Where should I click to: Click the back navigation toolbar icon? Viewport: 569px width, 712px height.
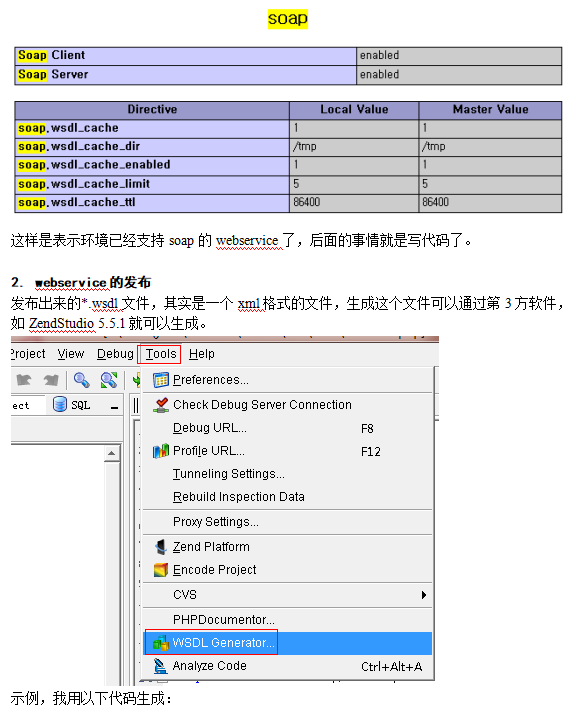[x=24, y=380]
